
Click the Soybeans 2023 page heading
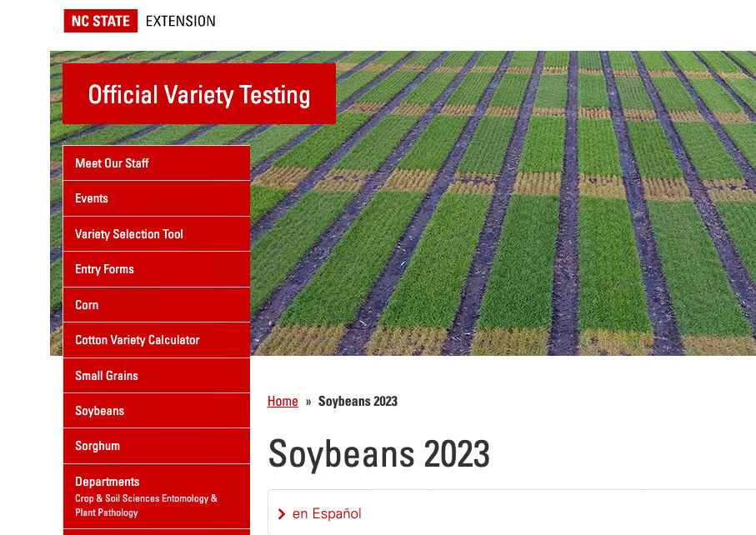click(379, 453)
